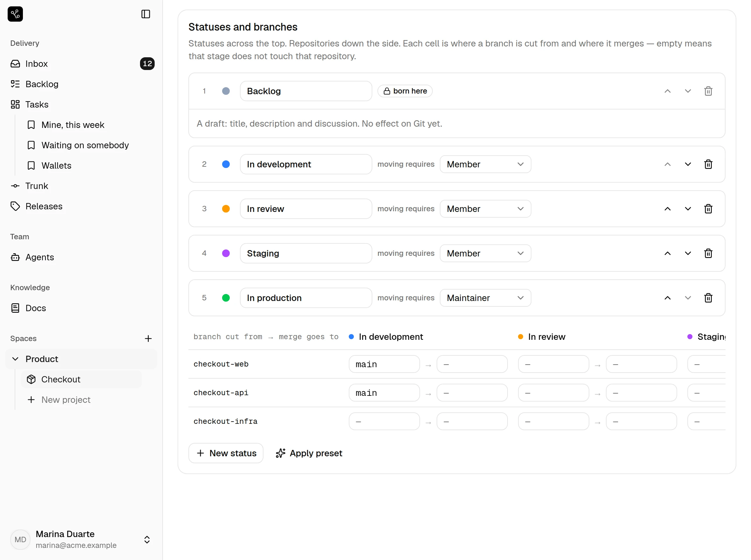Move Staging status up
This screenshot has width=751, height=560.
click(x=667, y=253)
